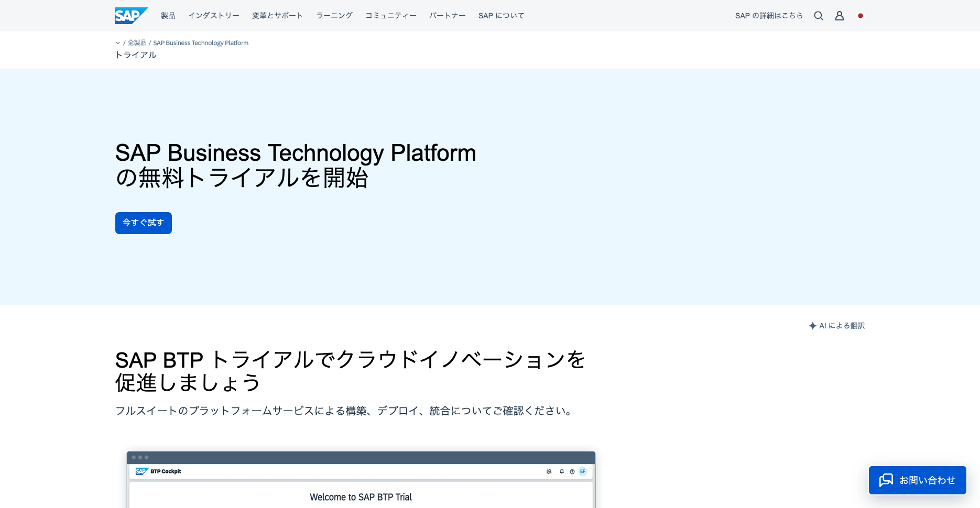Image resolution: width=980 pixels, height=508 pixels.
Task: Click the SAP logo in the header
Action: coord(131,16)
